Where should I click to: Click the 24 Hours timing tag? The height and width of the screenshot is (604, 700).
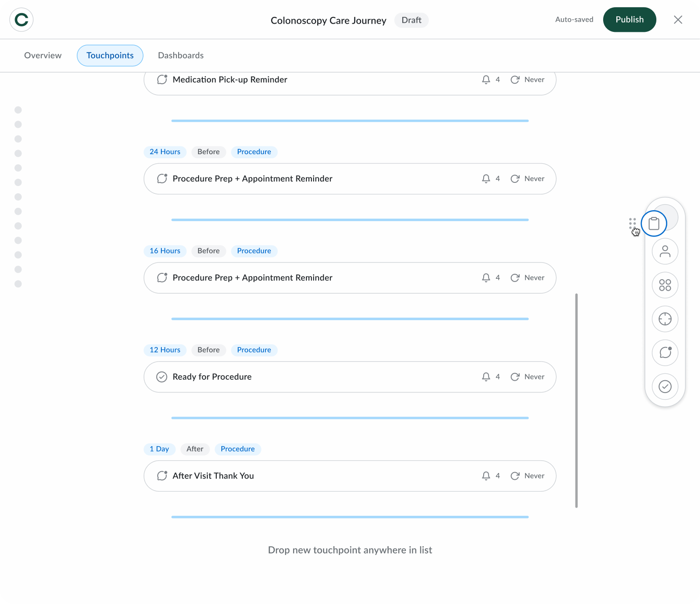point(165,152)
